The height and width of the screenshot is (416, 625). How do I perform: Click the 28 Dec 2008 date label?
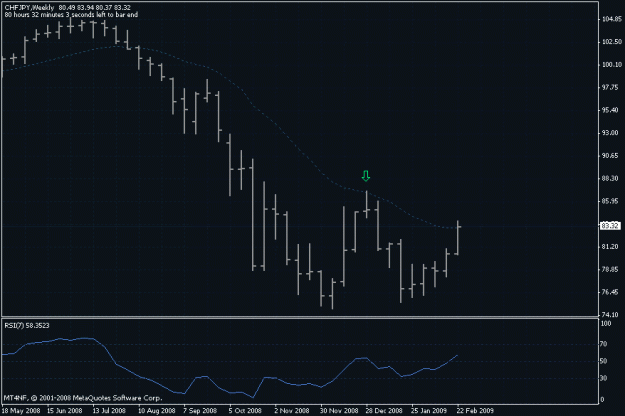(384, 410)
